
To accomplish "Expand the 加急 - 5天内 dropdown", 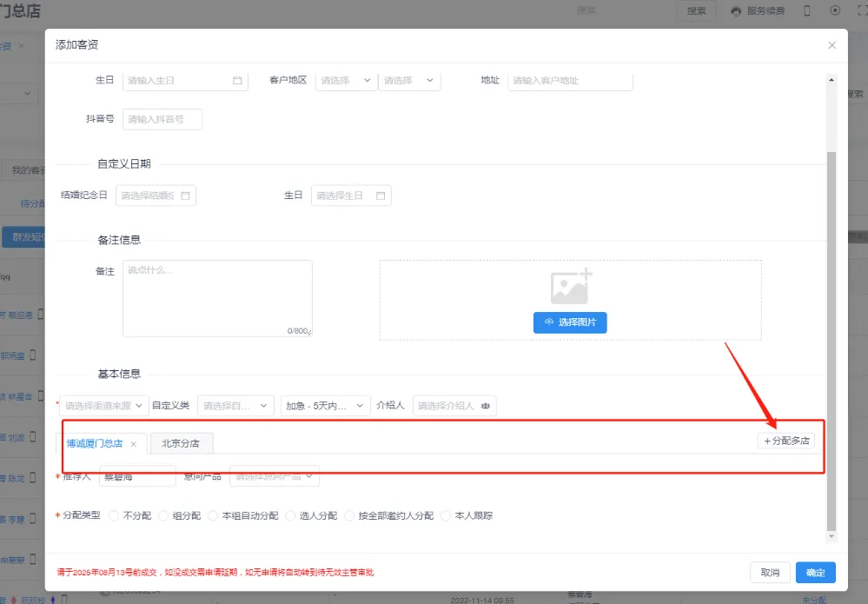I will pyautogui.click(x=325, y=405).
